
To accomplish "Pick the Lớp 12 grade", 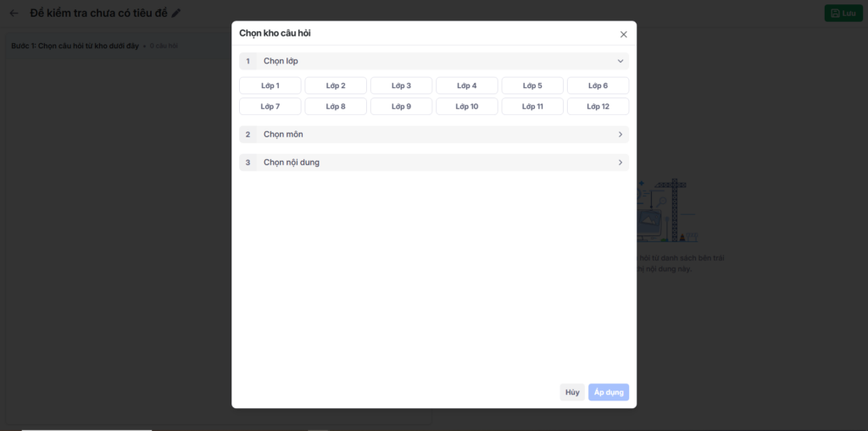I will coord(598,107).
